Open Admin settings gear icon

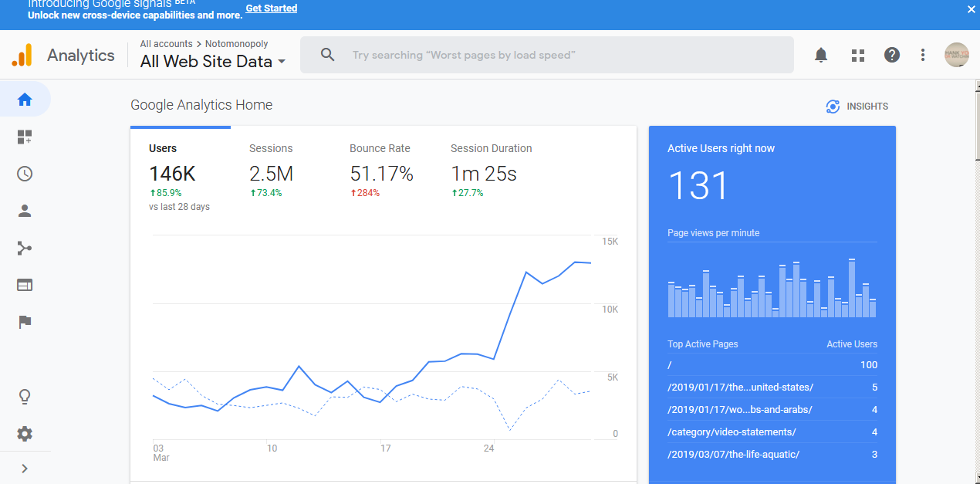point(25,434)
